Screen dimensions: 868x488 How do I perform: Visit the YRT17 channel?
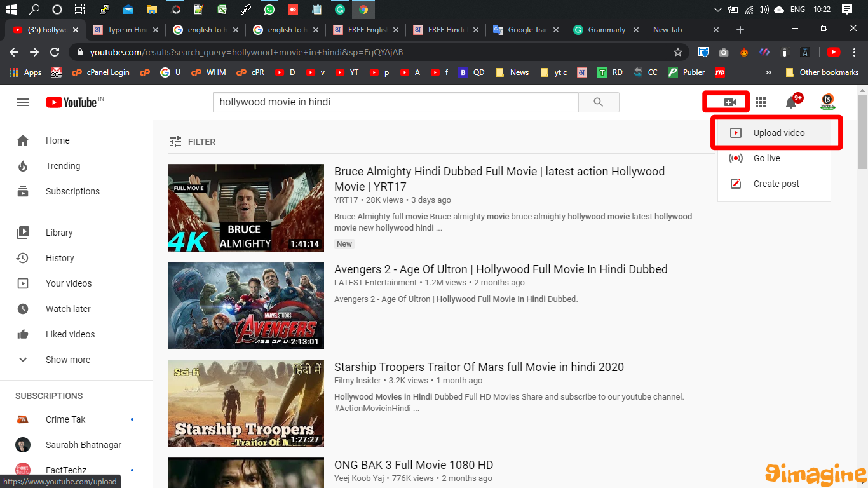(346, 200)
